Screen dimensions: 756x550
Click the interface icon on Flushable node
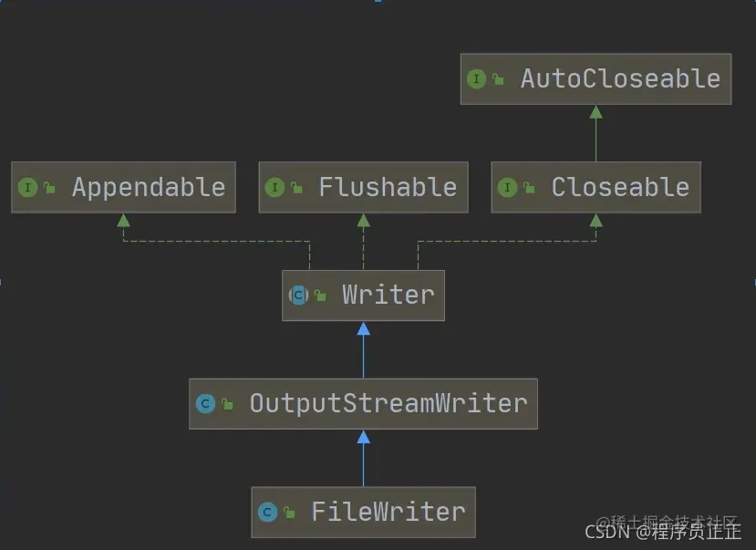(274, 187)
